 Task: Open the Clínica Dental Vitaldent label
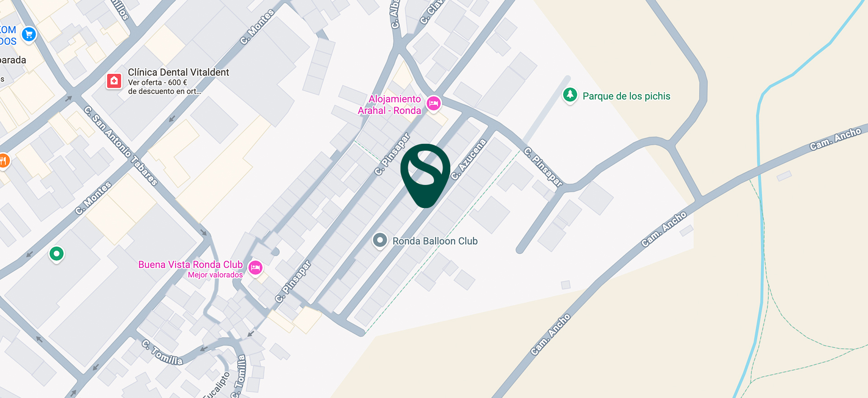[178, 72]
